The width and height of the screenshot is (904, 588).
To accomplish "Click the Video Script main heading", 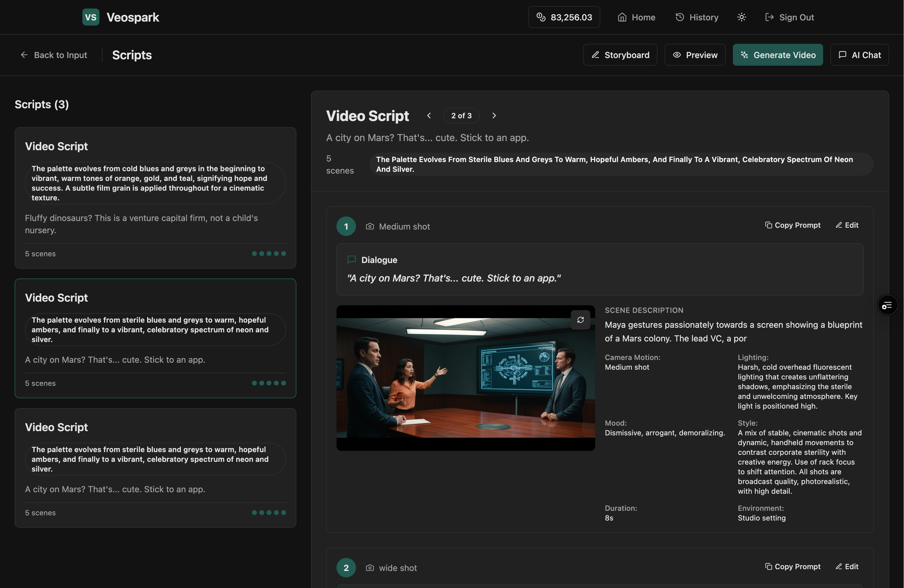I will (367, 116).
